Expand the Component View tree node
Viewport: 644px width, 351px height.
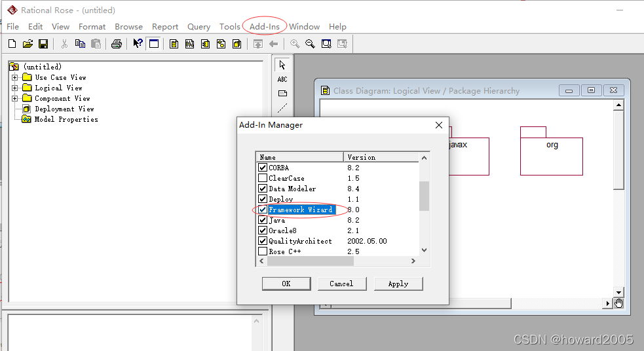click(x=15, y=98)
